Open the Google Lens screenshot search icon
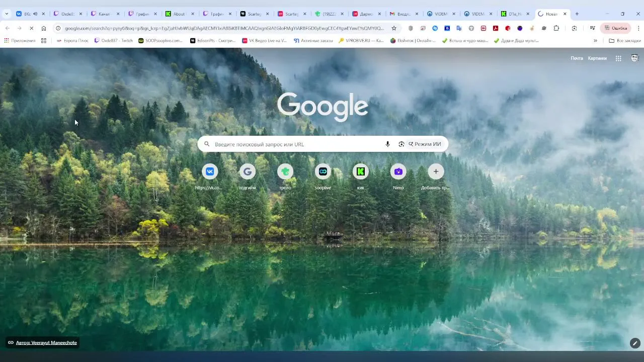The image size is (644, 362). 574,28
